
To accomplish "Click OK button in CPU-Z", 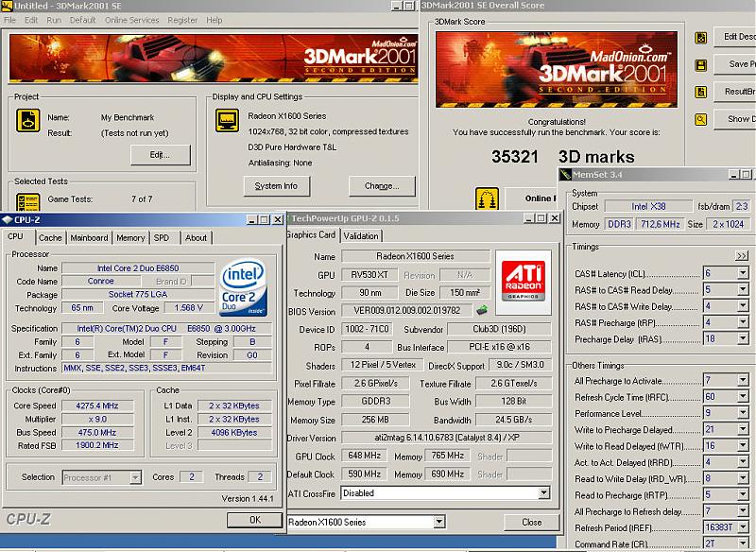I will coord(254,520).
